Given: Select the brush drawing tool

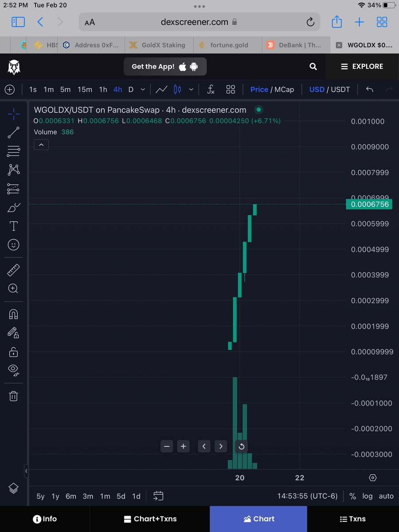Looking at the screenshot, I should coord(13,207).
